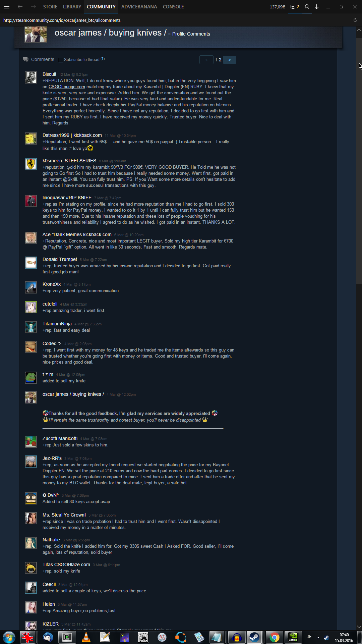
Task: Open the friends profile icon in header
Action: [x=307, y=7]
